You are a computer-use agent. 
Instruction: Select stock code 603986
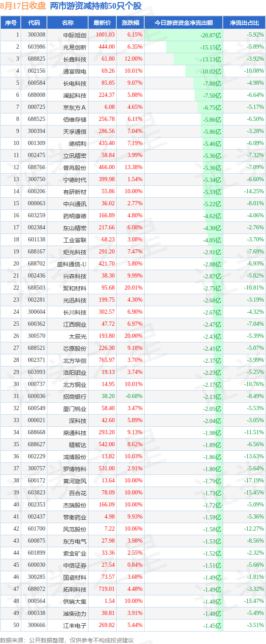[x=37, y=47]
